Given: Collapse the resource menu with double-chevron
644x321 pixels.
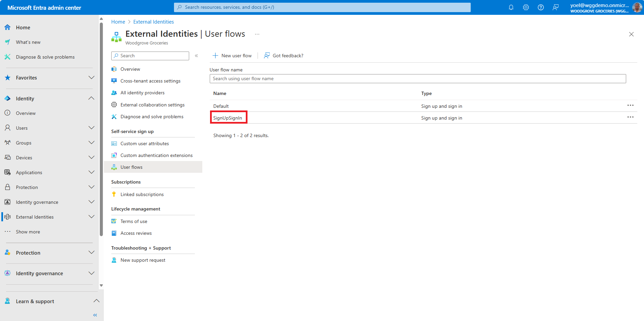Looking at the screenshot, I should click(x=196, y=56).
